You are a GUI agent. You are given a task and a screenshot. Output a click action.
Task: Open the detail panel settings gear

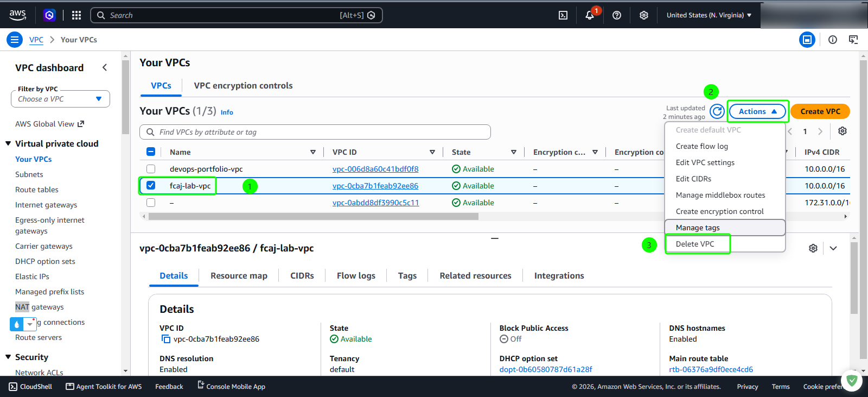click(813, 248)
